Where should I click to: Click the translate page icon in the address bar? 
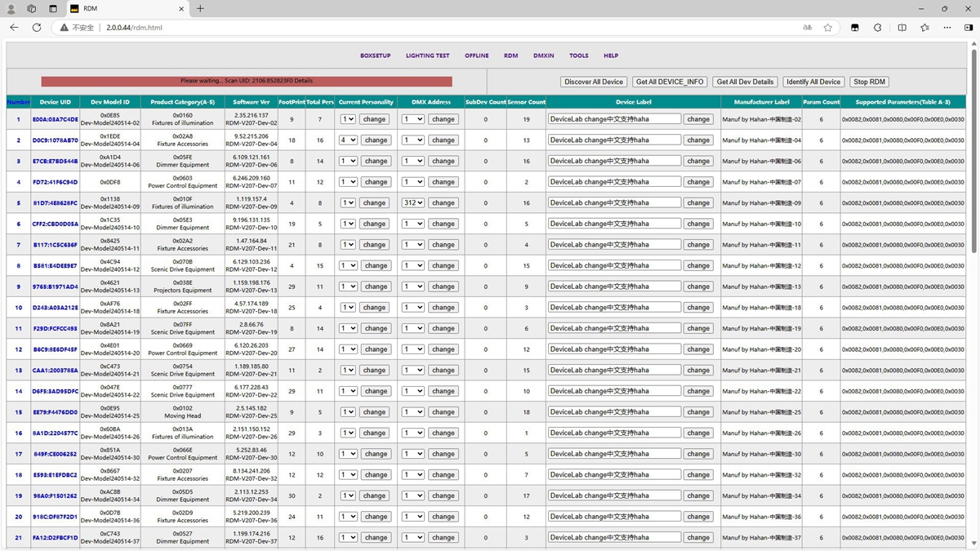point(807,27)
